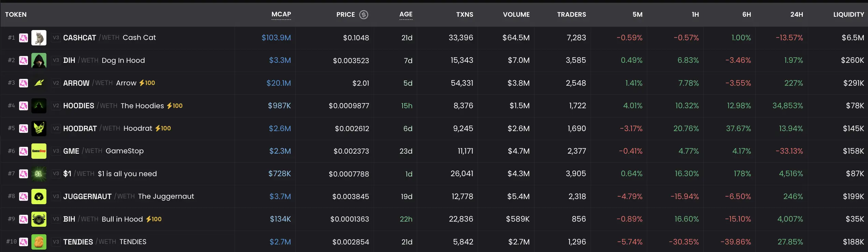Sort by the 24H change column

point(797,15)
